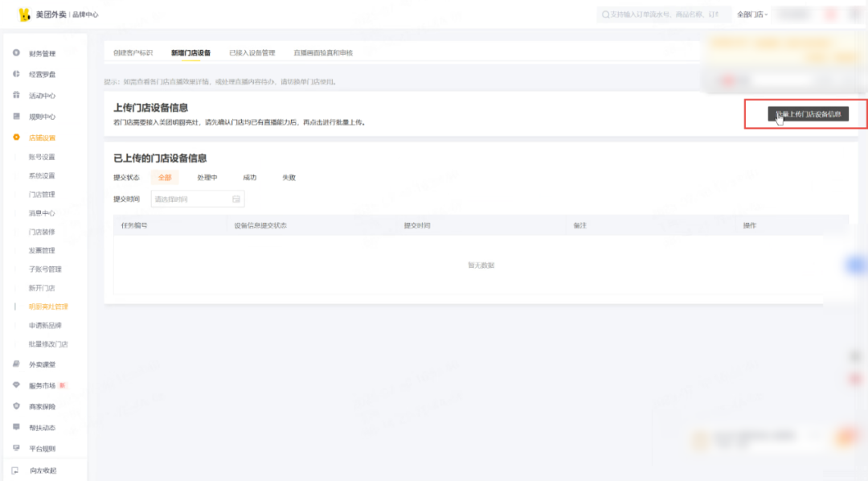The height and width of the screenshot is (481, 868).
Task: 打开提交时间日期选择器
Action: (197, 198)
